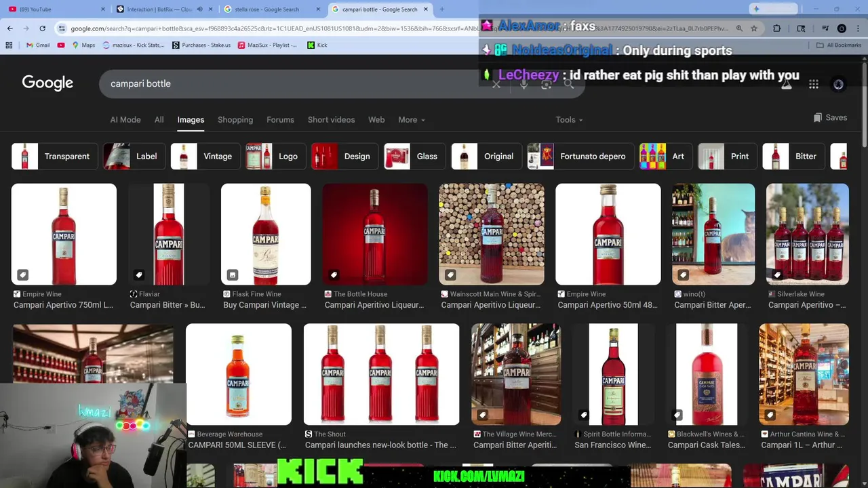Open the Kick bookmark
This screenshot has width=868, height=488.
317,45
